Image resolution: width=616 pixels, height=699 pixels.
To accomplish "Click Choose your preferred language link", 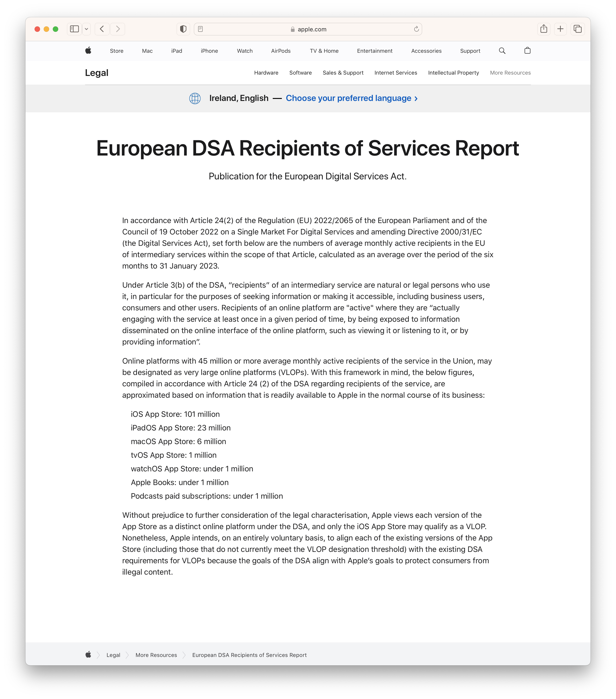I will pyautogui.click(x=352, y=98).
